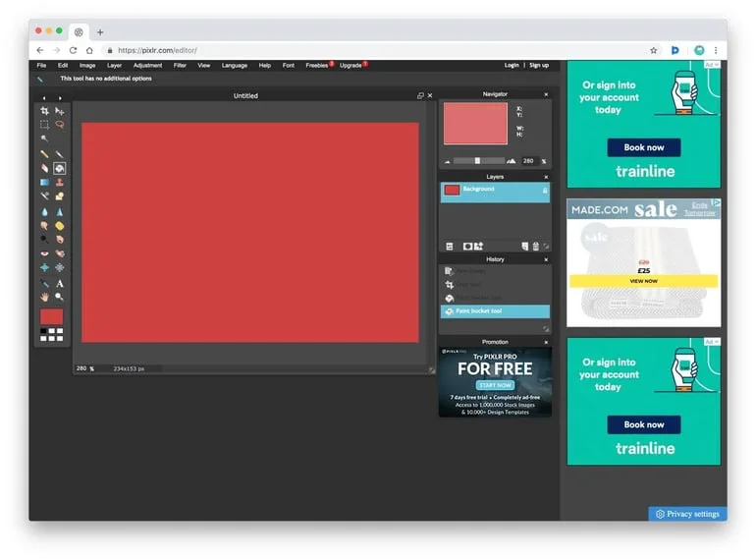The image size is (756, 559).
Task: Open the File menu
Action: point(41,66)
